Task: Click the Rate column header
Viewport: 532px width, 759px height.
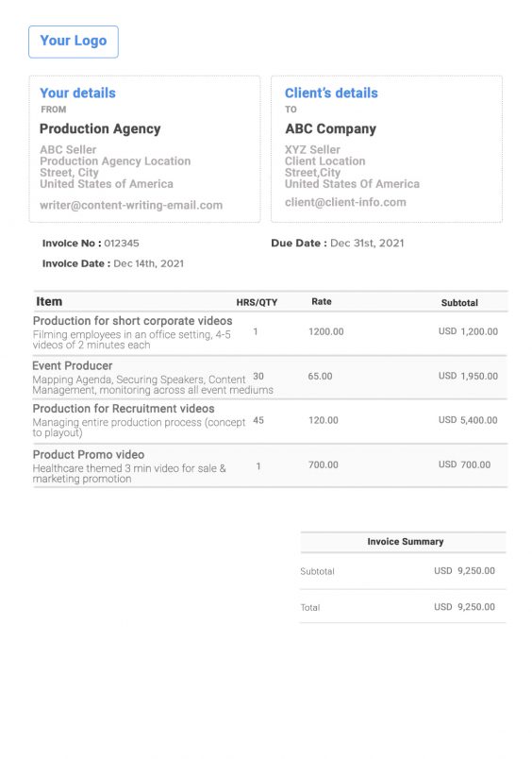Action: pos(321,301)
